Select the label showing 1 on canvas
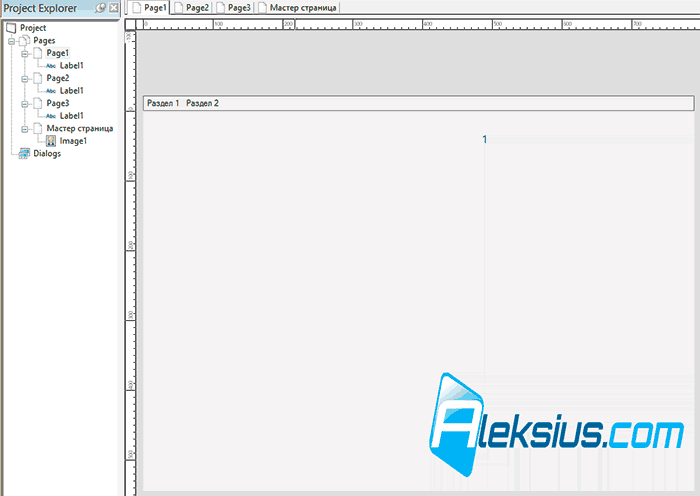Image resolution: width=700 pixels, height=496 pixels. point(485,139)
